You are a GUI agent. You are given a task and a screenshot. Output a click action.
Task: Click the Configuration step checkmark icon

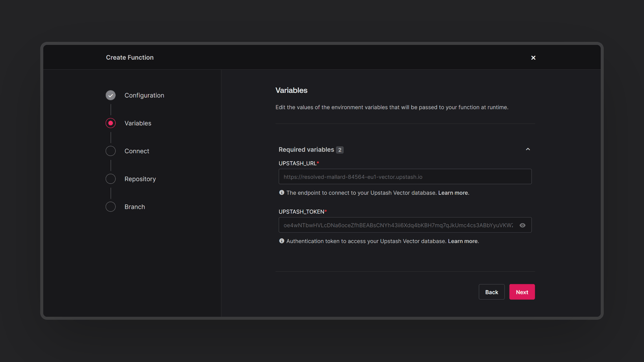coord(111,95)
